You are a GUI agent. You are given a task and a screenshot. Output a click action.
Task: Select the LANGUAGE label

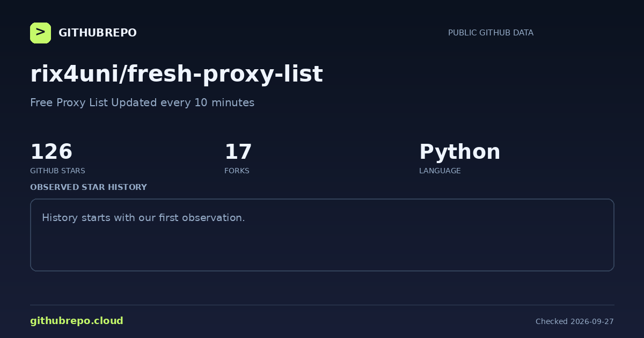[440, 171]
